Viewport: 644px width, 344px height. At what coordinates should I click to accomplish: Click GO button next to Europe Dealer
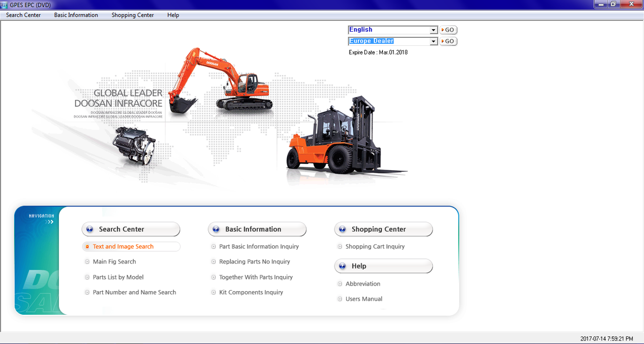point(448,41)
